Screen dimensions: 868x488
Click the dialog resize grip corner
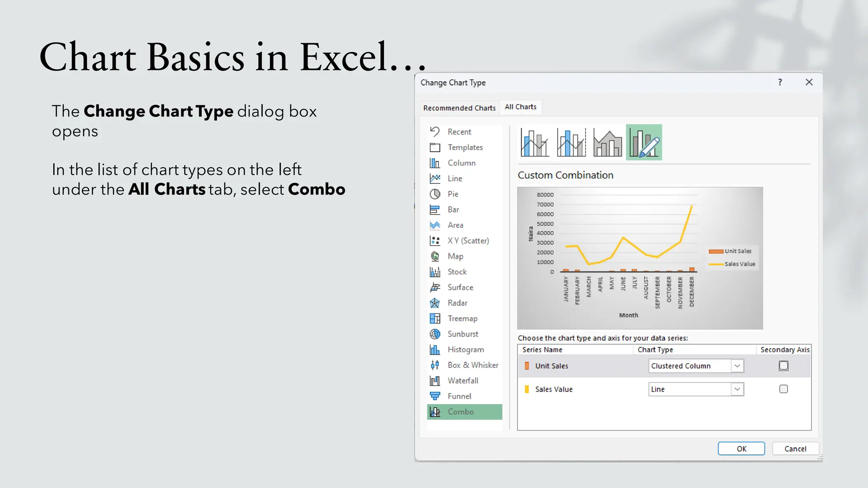[820, 457]
